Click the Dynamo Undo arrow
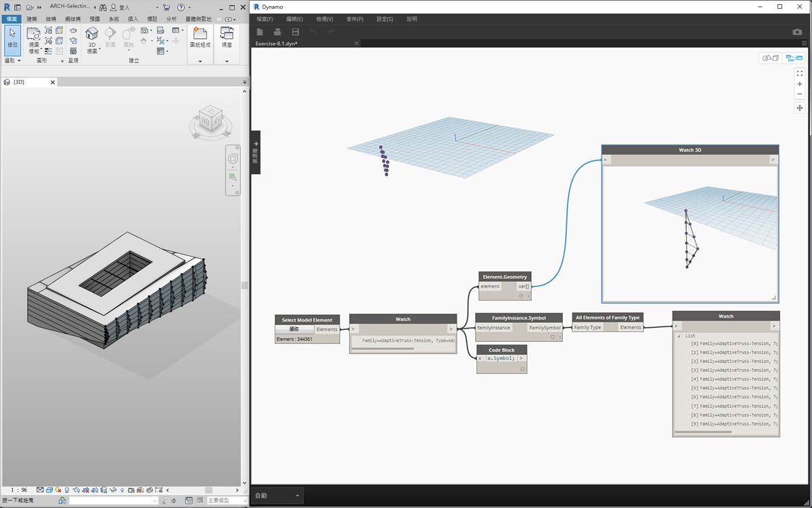The height and width of the screenshot is (508, 812). (x=313, y=32)
